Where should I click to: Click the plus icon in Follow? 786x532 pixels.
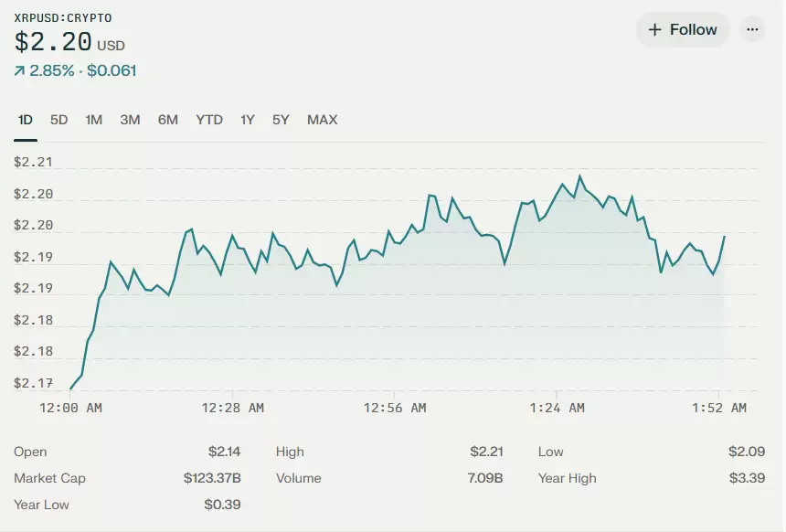point(654,29)
